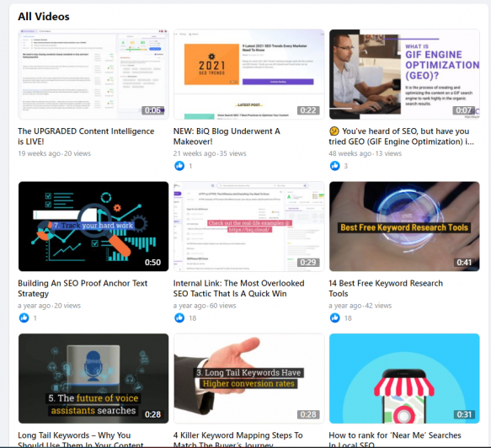Click the like icon under Keyword Research Tools video

point(334,317)
